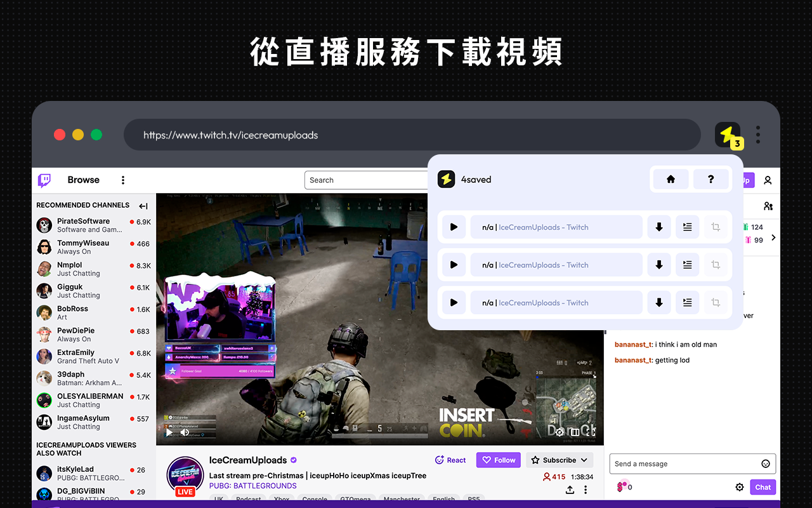The height and width of the screenshot is (508, 812).
Task: Pause or play the Twitch stream
Action: [169, 432]
